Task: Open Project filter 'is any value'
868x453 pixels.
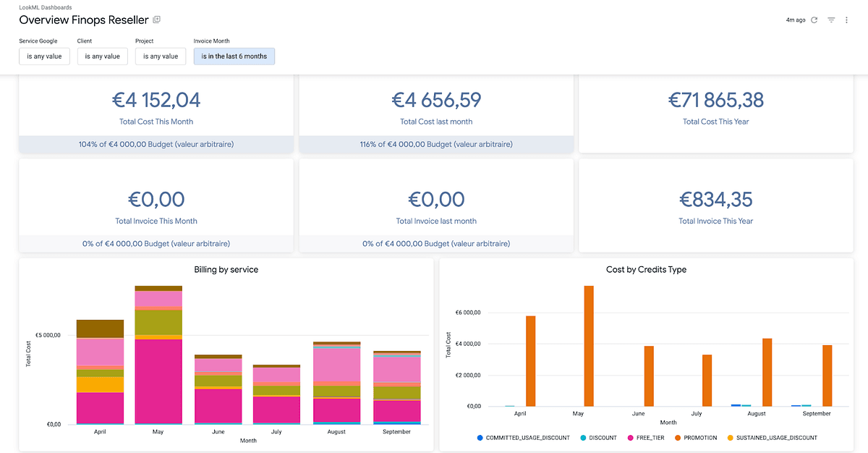Action: coord(161,56)
